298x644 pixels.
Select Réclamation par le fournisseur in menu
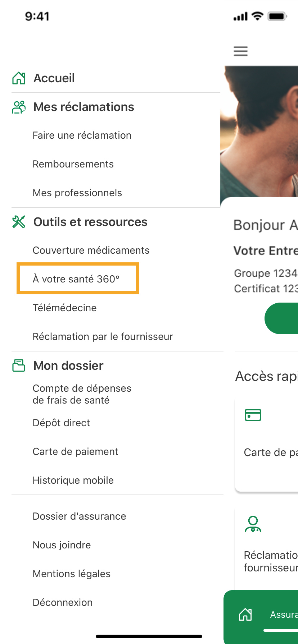(x=103, y=337)
